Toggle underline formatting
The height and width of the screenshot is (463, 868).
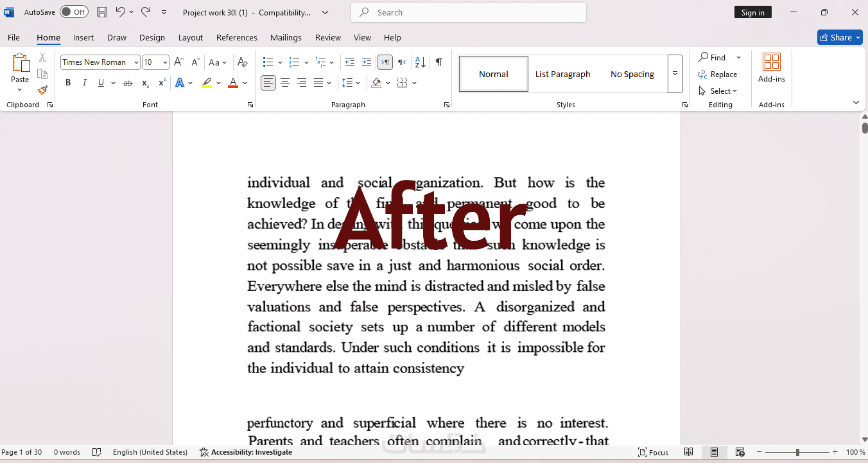101,83
